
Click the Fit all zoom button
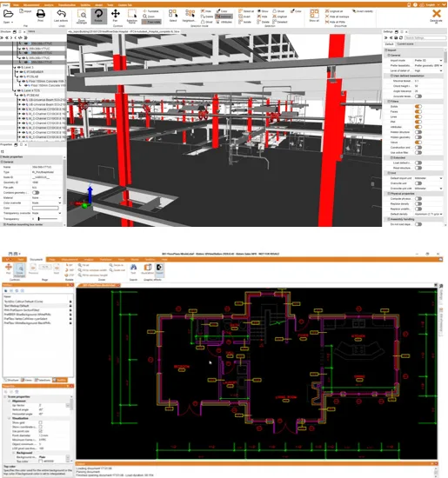84,265
